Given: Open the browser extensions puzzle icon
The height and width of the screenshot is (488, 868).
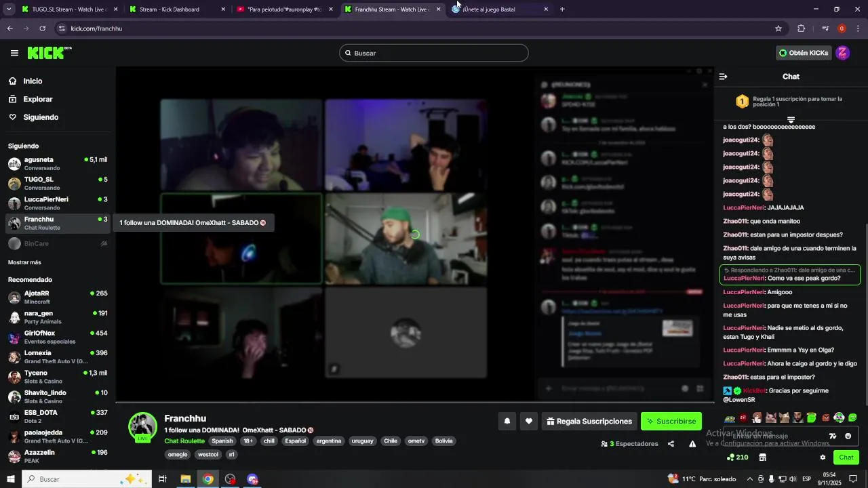Looking at the screenshot, I should point(802,28).
